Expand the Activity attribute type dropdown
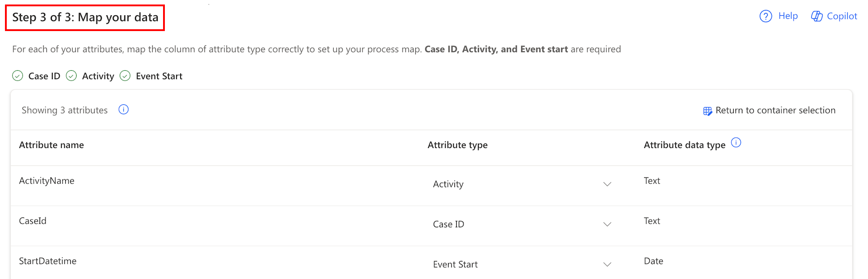The image size is (868, 279). tap(522, 184)
